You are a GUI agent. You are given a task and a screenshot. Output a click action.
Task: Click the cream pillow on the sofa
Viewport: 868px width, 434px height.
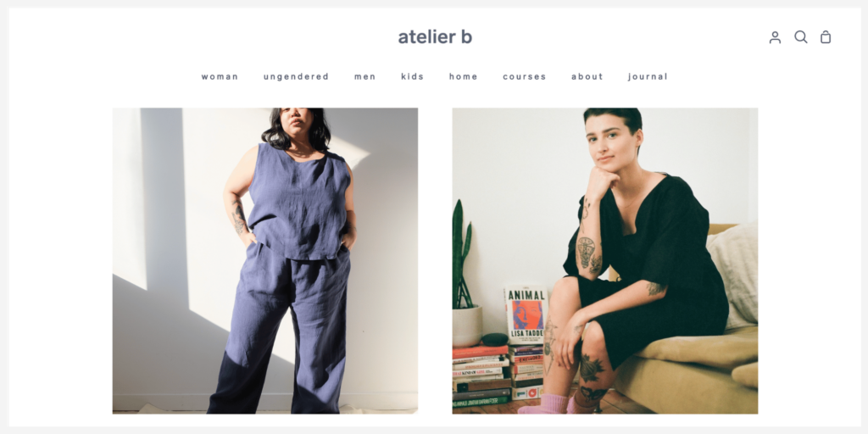coord(733,275)
